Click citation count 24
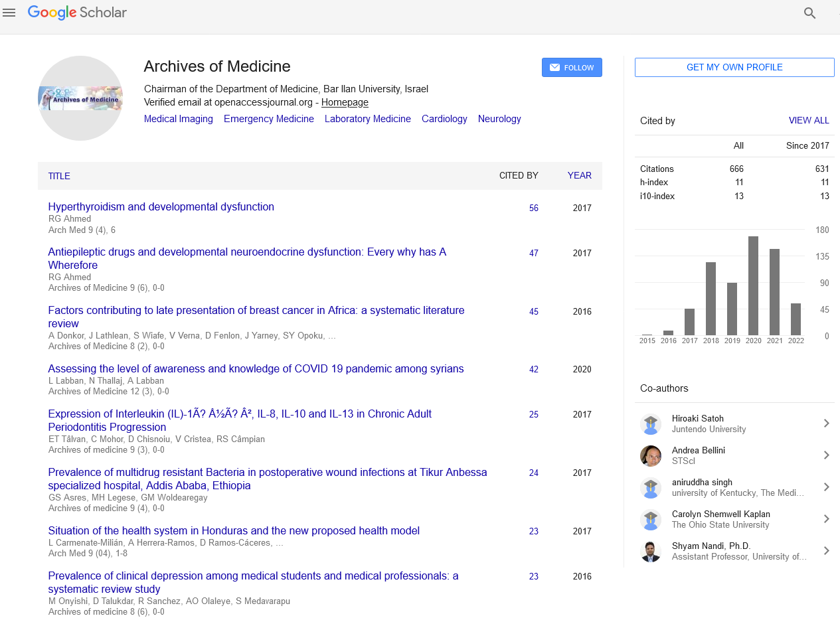The height and width of the screenshot is (620, 840). click(x=534, y=473)
